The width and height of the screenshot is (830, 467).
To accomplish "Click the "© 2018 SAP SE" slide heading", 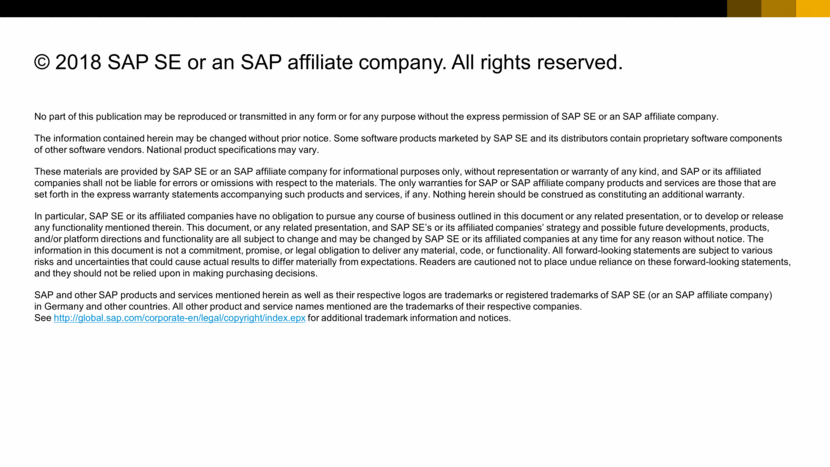I will coord(328,63).
